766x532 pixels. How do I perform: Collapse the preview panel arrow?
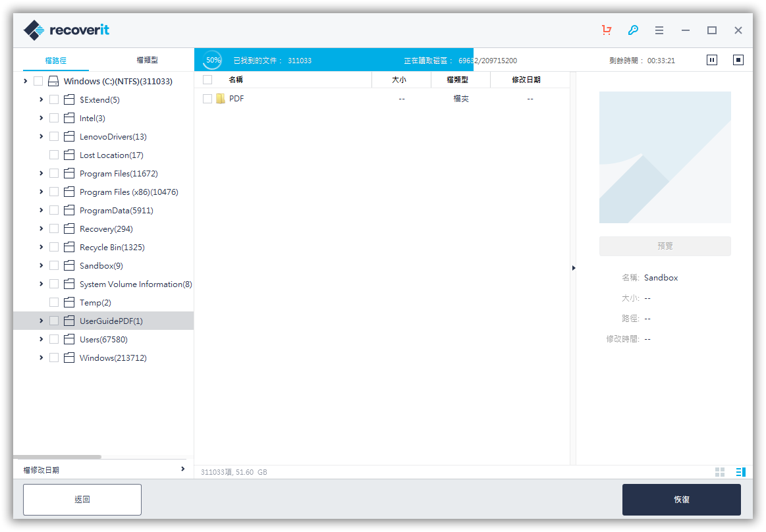click(573, 268)
